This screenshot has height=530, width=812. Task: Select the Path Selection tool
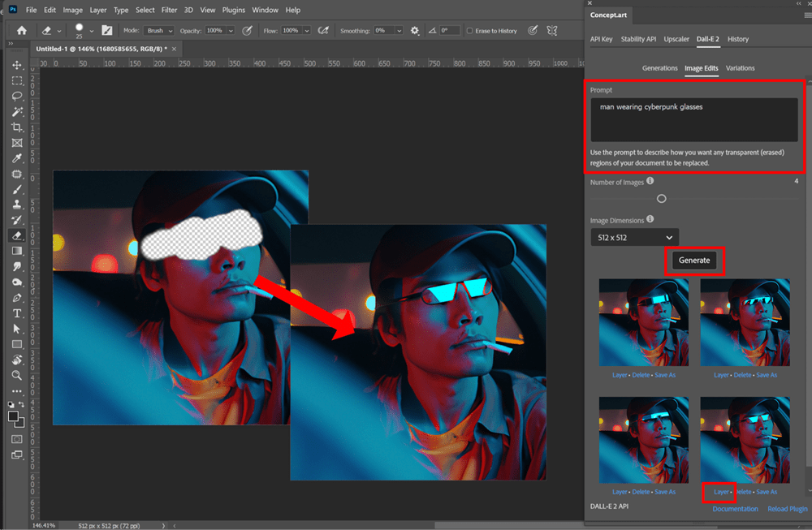click(x=17, y=329)
